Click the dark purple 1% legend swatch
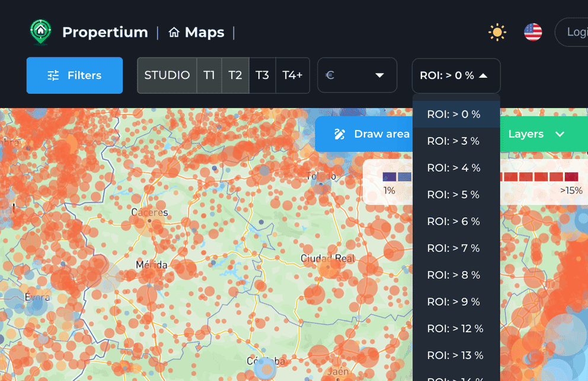 pyautogui.click(x=389, y=177)
